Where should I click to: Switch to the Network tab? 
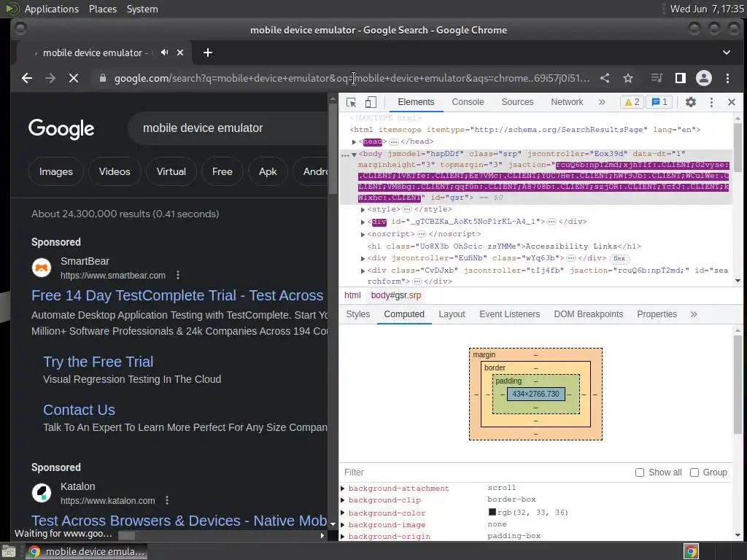tap(567, 102)
